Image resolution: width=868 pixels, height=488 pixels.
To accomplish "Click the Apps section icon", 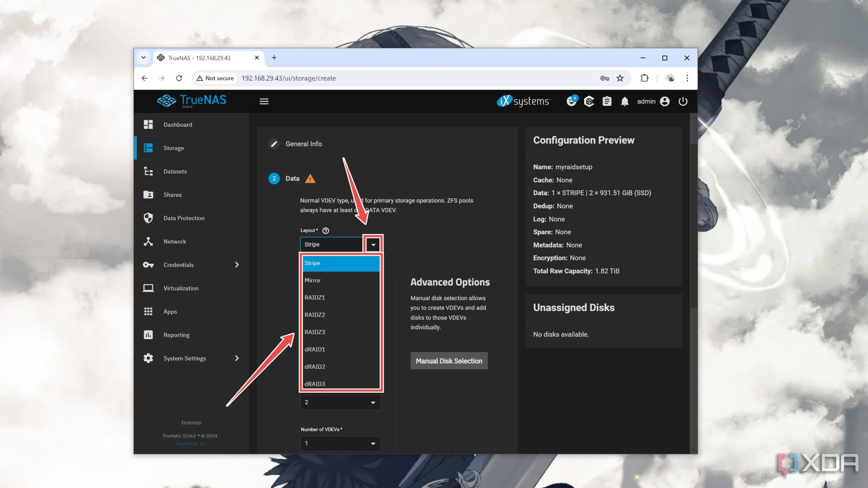I will 149,311.
